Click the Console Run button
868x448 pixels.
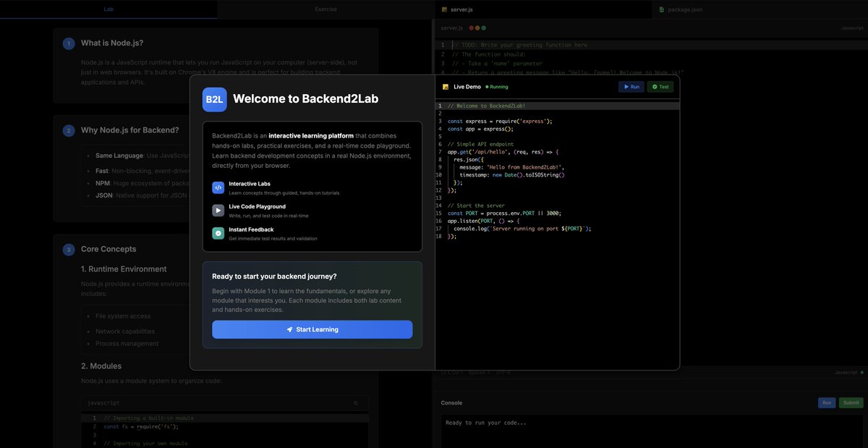click(x=826, y=403)
